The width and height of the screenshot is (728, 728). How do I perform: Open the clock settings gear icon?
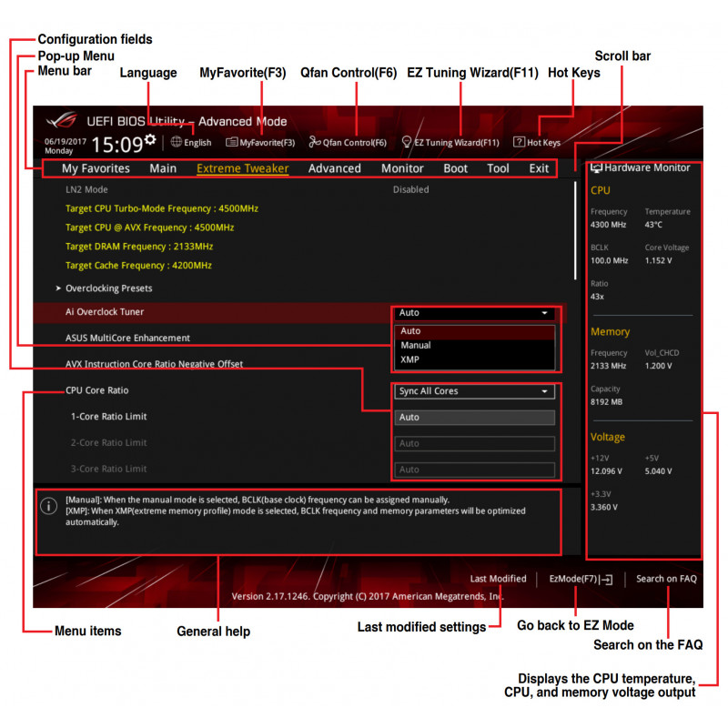150,139
